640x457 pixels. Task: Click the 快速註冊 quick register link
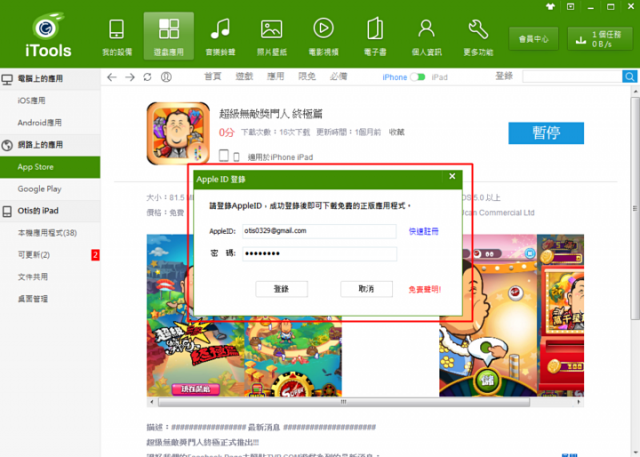pyautogui.click(x=424, y=231)
